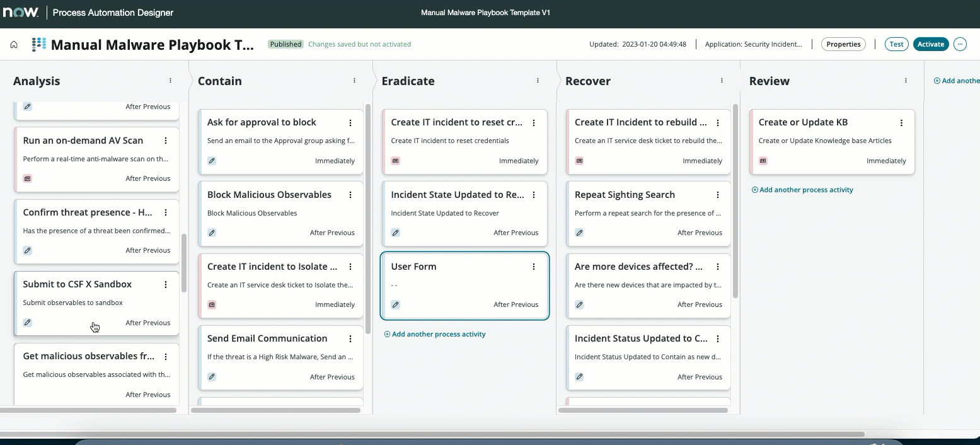
Task: Select the Block Malicious Observables card title
Action: (x=269, y=195)
